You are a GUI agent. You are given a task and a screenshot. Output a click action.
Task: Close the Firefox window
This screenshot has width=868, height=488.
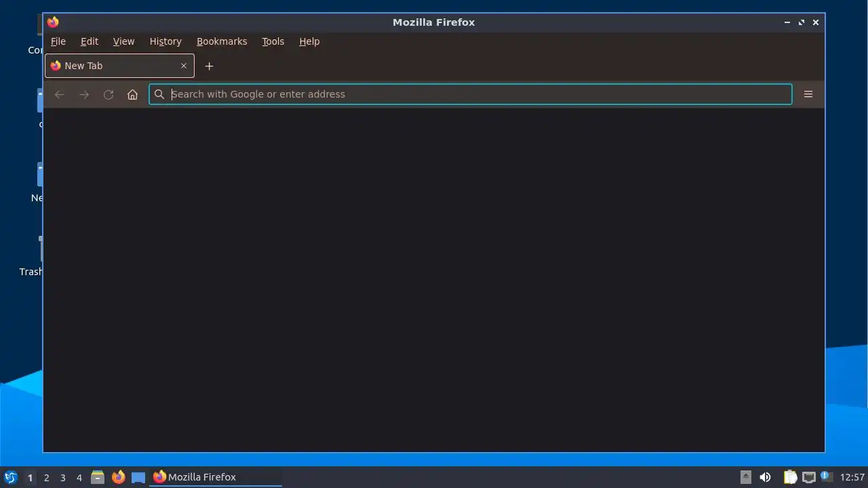816,22
